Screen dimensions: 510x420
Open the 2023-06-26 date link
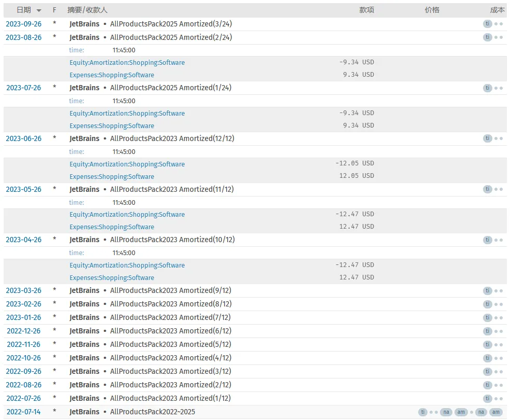click(x=24, y=138)
